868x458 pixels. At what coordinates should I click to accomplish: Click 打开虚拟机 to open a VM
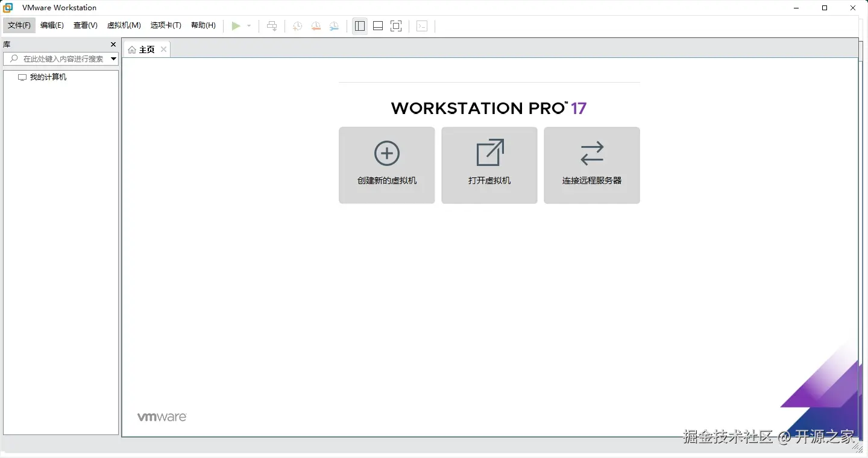click(x=489, y=165)
